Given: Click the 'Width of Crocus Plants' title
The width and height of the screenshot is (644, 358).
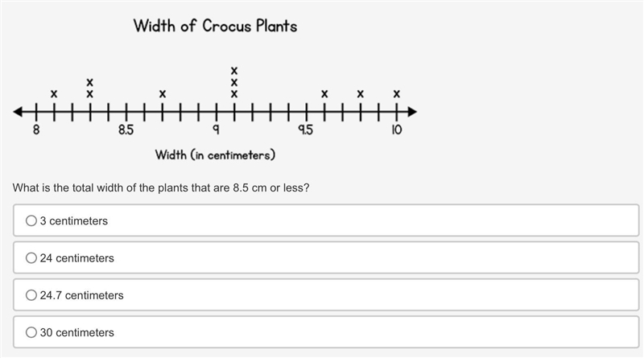Looking at the screenshot, I should 215,26.
